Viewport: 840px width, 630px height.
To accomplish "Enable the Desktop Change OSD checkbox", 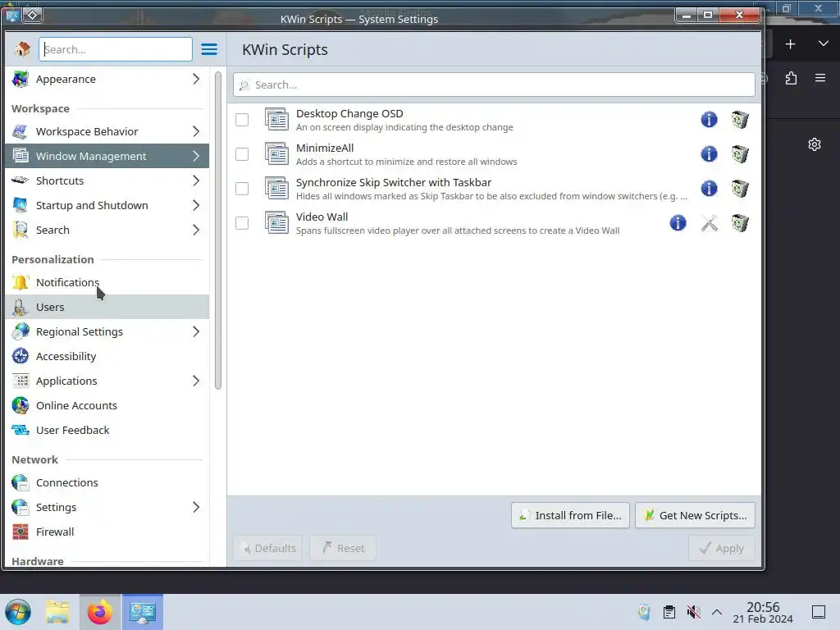I will (x=242, y=120).
